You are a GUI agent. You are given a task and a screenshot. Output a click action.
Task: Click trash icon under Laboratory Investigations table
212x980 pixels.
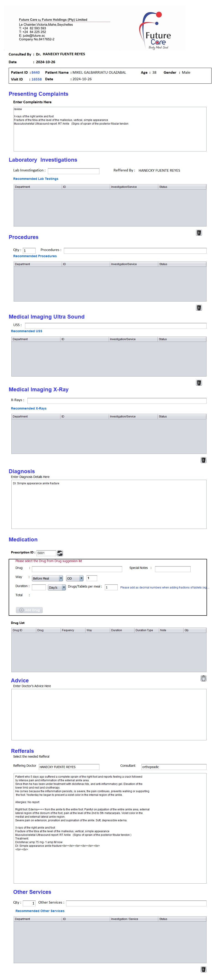pyautogui.click(x=199, y=233)
